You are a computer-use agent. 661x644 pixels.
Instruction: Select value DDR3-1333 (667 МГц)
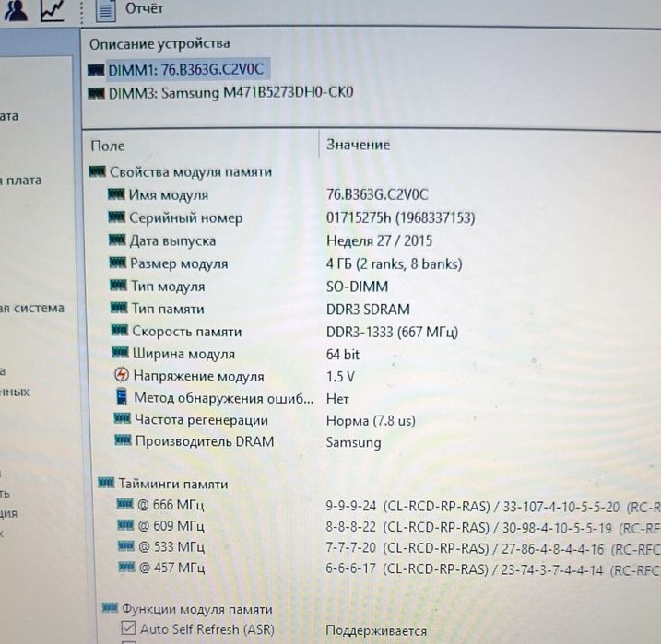coord(392,333)
